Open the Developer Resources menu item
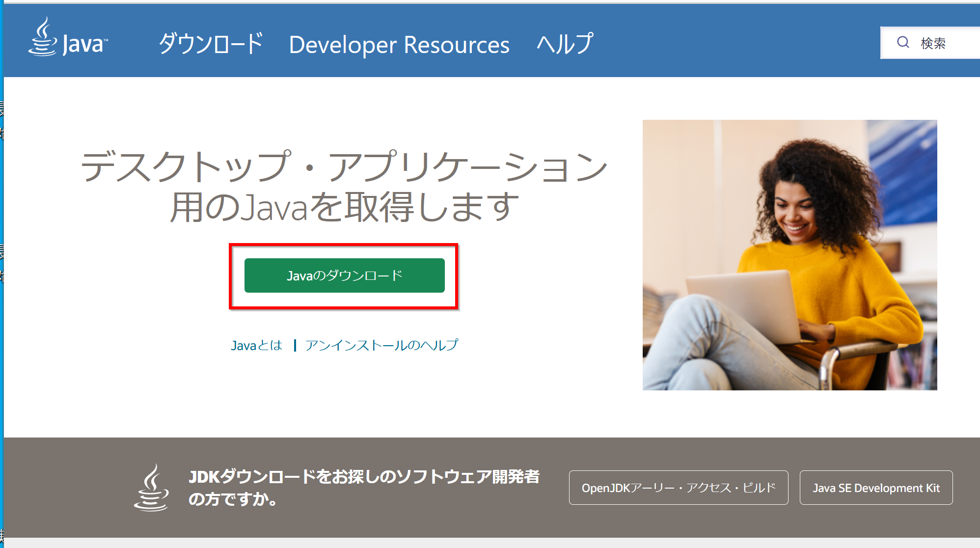This screenshot has height=548, width=980. [399, 45]
